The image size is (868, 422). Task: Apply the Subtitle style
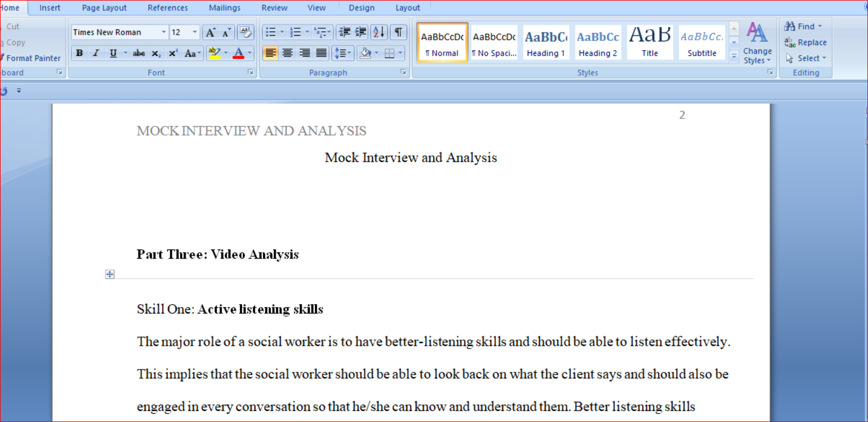click(x=702, y=42)
